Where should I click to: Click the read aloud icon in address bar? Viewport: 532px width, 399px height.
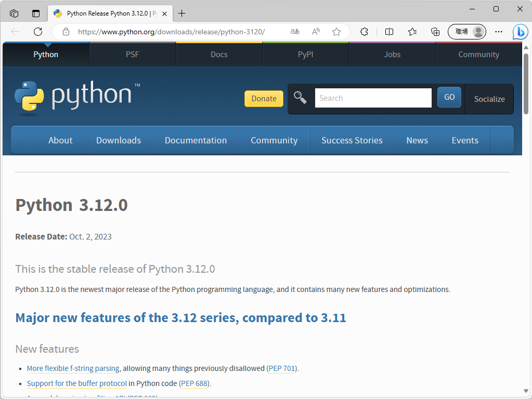click(315, 31)
